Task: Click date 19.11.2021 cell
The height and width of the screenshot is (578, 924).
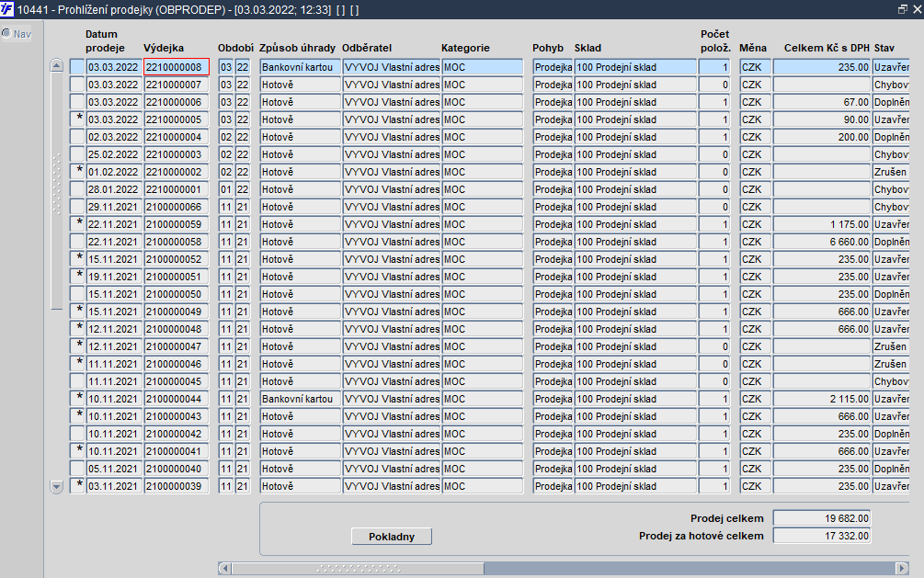Action: (x=114, y=277)
